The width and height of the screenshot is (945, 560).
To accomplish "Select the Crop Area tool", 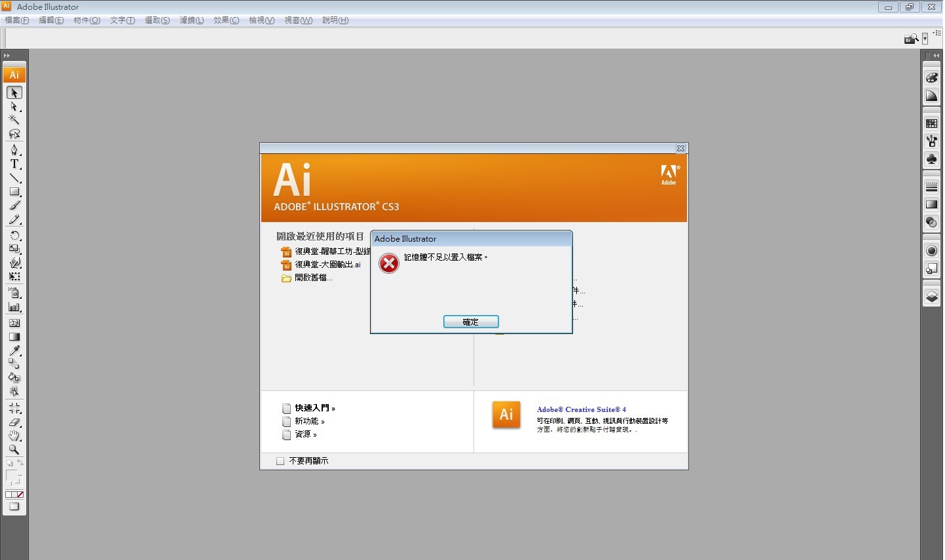I will point(14,408).
